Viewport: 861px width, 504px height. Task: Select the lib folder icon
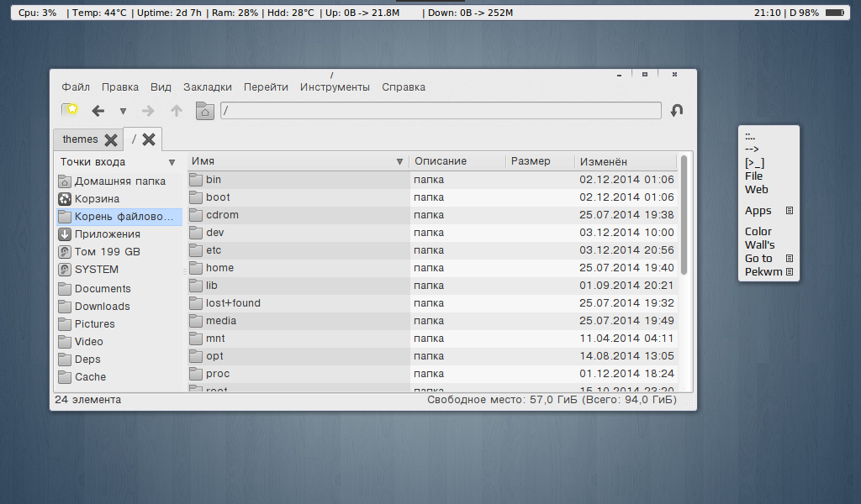tap(196, 285)
